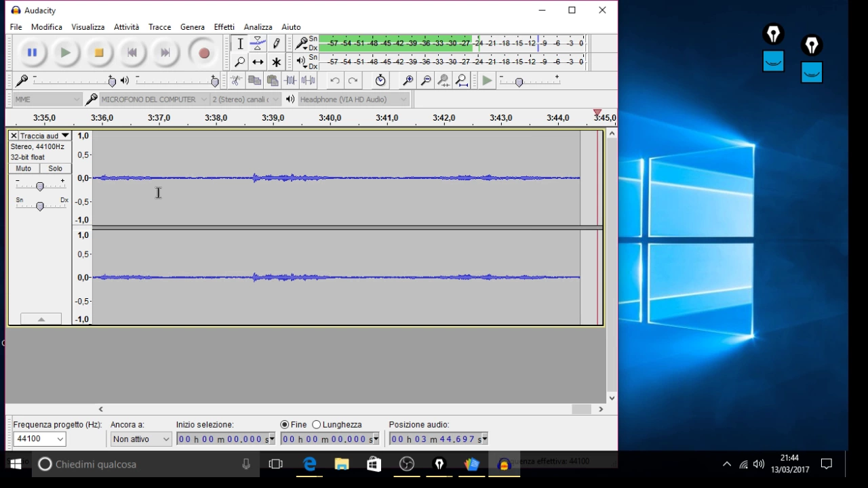Viewport: 868px width, 488px height.
Task: Toggle the Muto button on track
Action: (24, 168)
